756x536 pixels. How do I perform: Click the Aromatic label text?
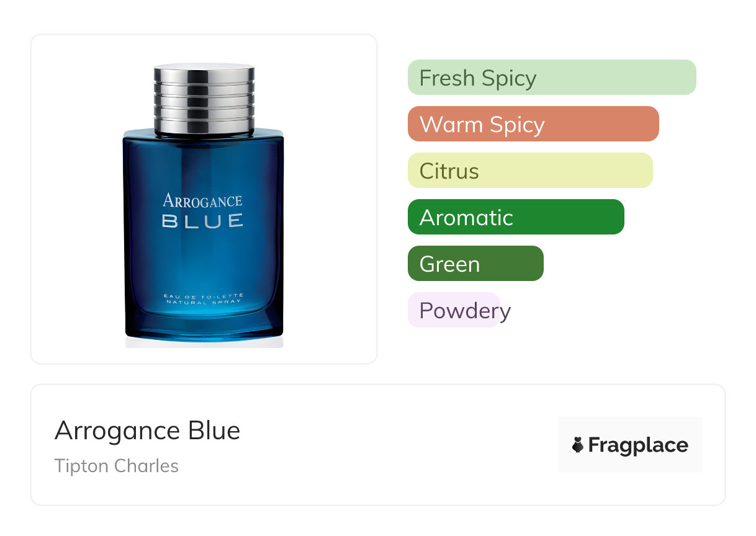(x=467, y=218)
